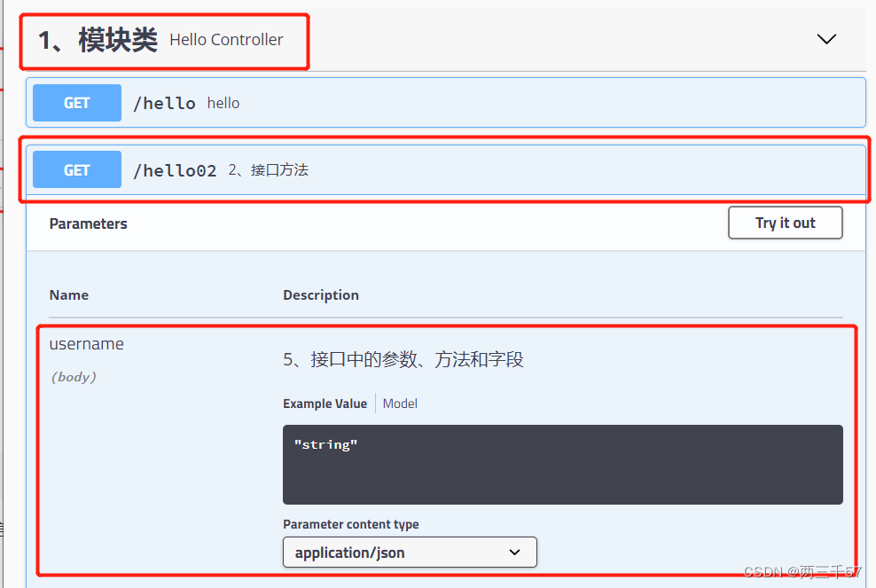Image resolution: width=876 pixels, height=588 pixels.
Task: Collapse the GET /hello02 endpoint row
Action: 446,170
